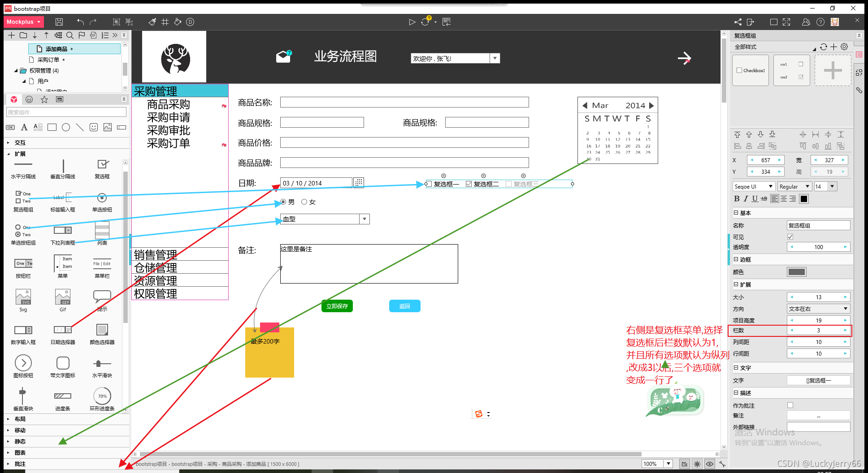
Task: Click the gray border color swatch
Action: click(x=797, y=272)
